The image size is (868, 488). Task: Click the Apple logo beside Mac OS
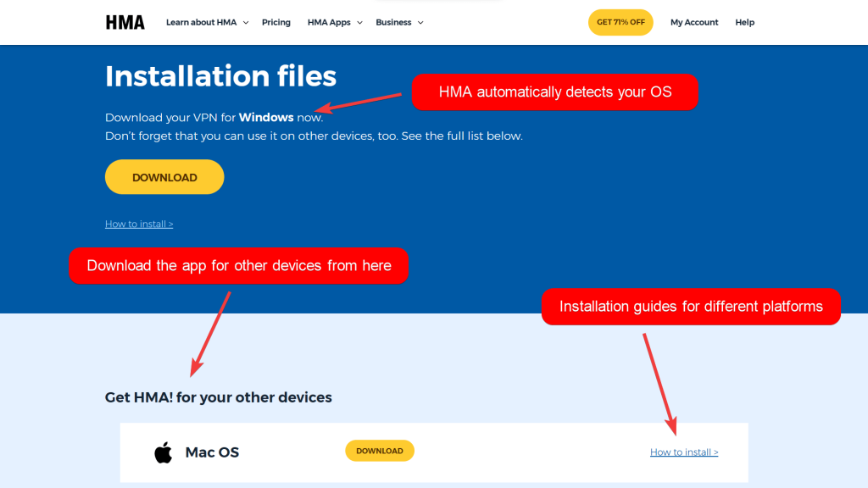point(164,452)
